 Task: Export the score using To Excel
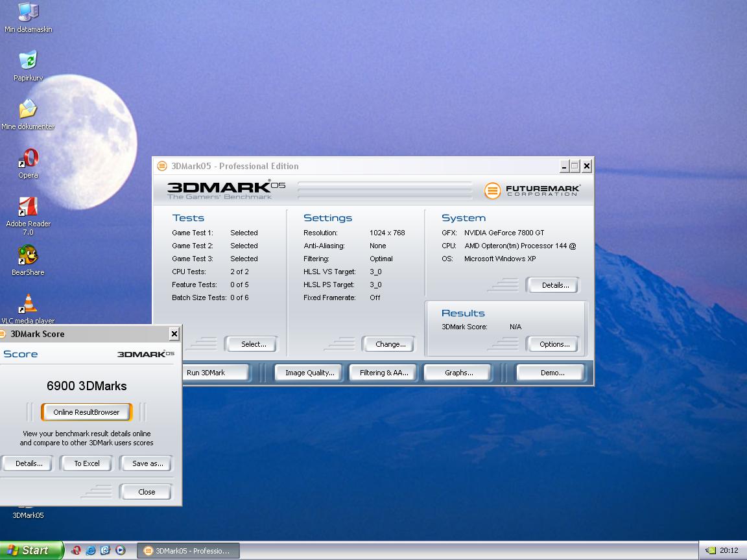tap(87, 463)
